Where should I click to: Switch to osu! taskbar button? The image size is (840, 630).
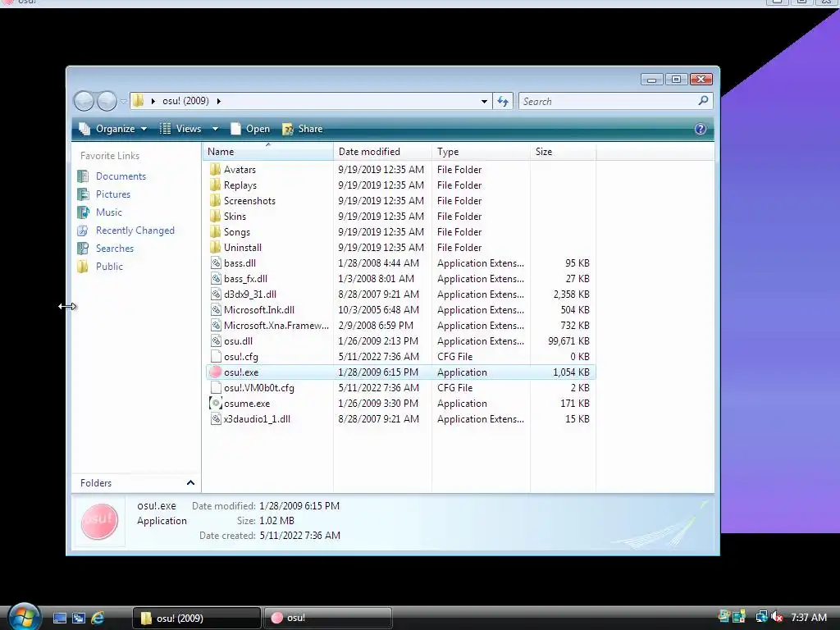coord(328,618)
